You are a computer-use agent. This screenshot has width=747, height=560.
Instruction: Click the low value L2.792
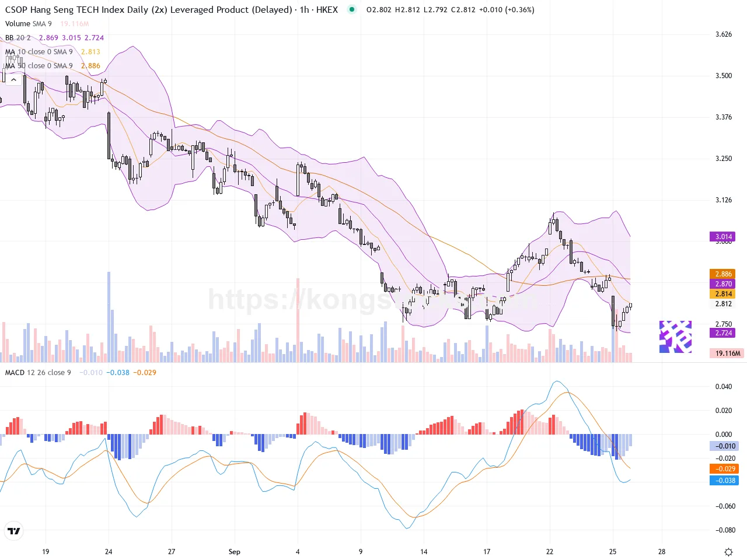[435, 10]
